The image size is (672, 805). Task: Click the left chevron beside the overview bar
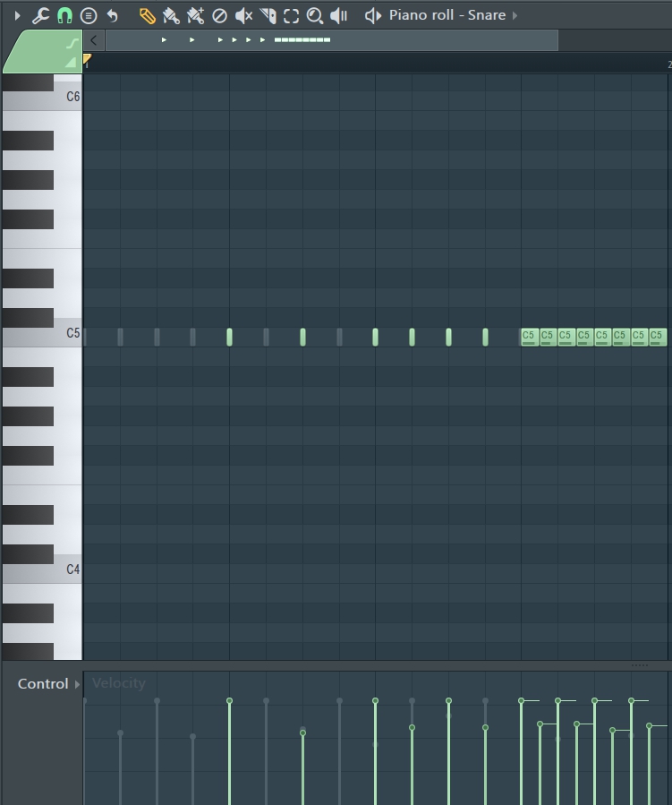[93, 40]
